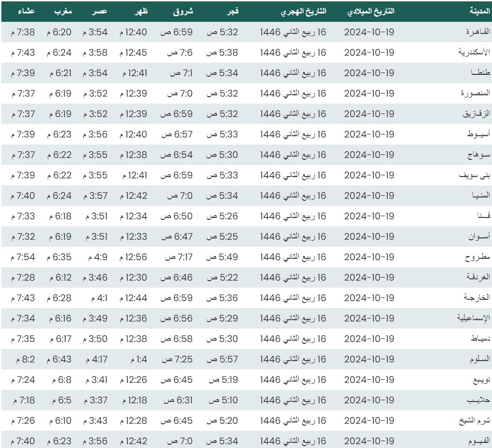The image size is (492, 448).
Task: Click the Maghrib time for الغردقة
Action: (x=59, y=277)
